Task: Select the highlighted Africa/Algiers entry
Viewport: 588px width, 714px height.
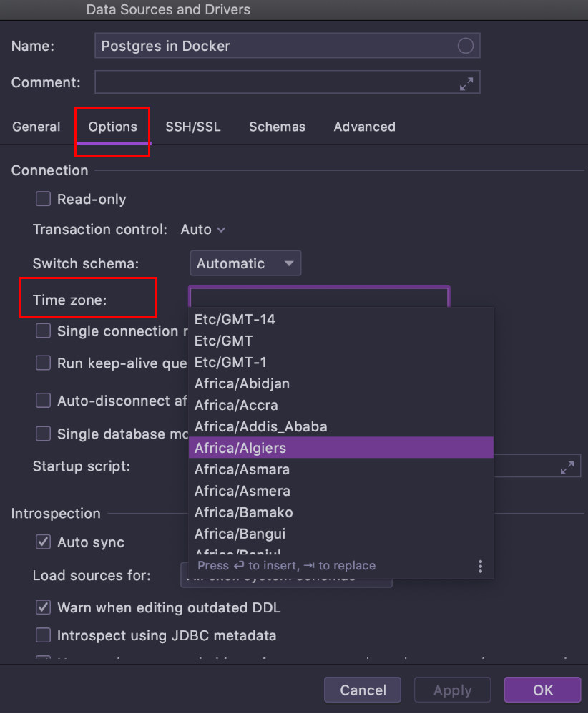Action: pos(341,448)
